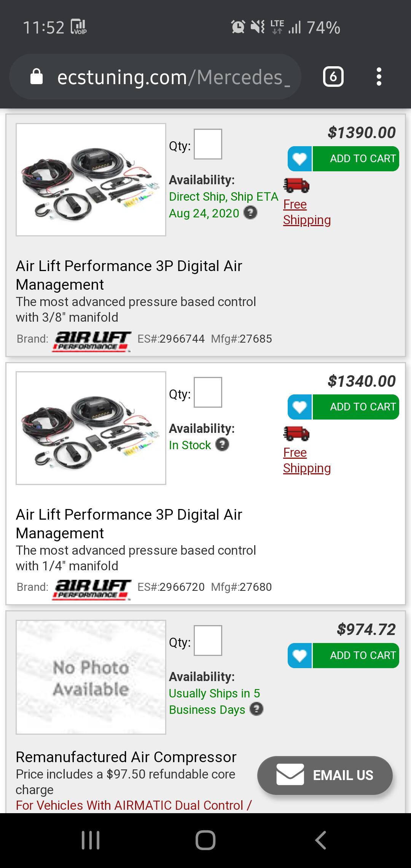Open Android recent apps button
The width and height of the screenshot is (411, 868).
tap(91, 840)
